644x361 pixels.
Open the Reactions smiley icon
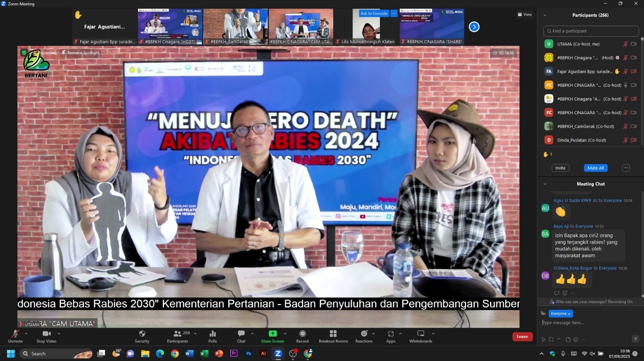(364, 334)
